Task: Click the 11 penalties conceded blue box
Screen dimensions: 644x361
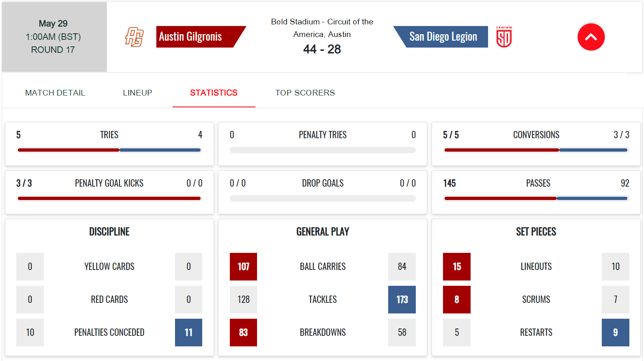Action: point(188,333)
